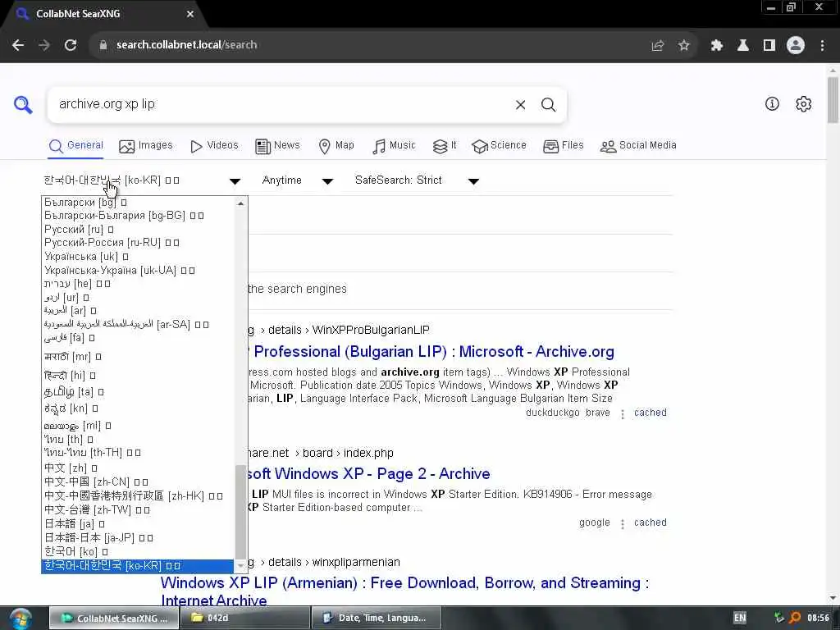Click the browser address bar URL
The image size is (840, 630).
click(x=186, y=45)
